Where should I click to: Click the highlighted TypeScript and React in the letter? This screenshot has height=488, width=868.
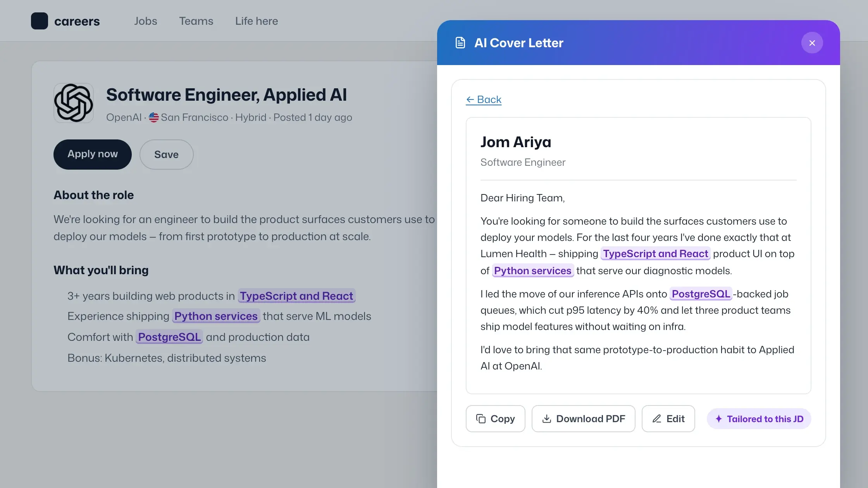coord(656,254)
